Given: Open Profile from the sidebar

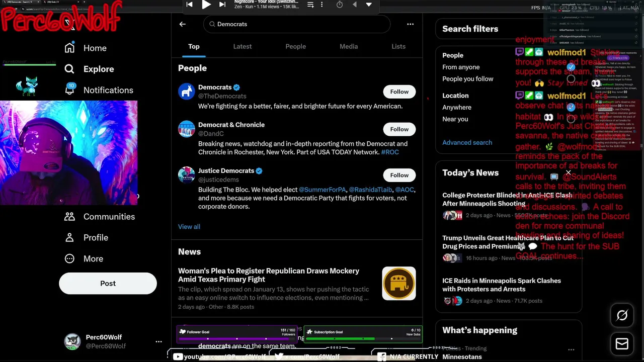Looking at the screenshot, I should [x=86, y=237].
